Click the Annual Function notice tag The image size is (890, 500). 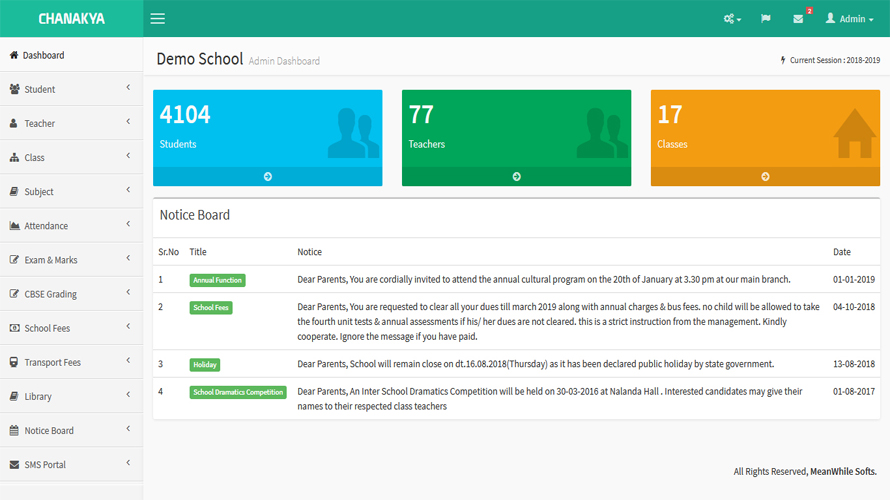pos(217,280)
